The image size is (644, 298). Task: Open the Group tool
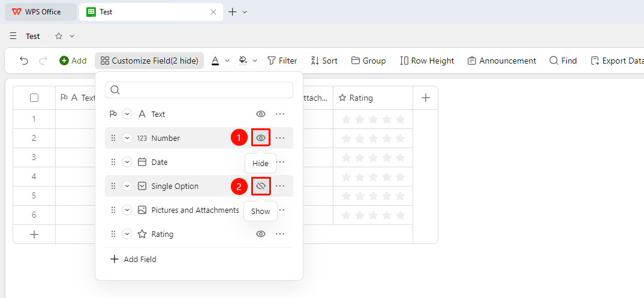click(x=368, y=61)
